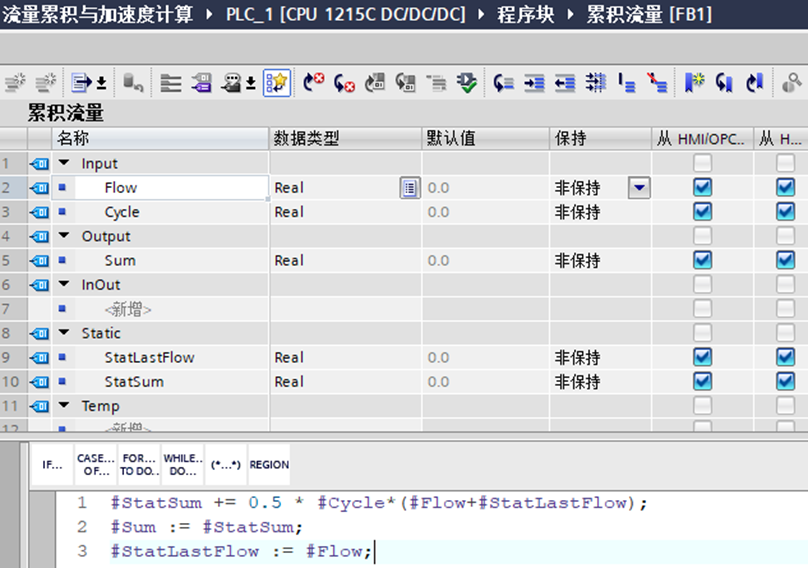Toggle the favorites star toolbar button
Viewport: 808px width, 568px height.
(277, 82)
